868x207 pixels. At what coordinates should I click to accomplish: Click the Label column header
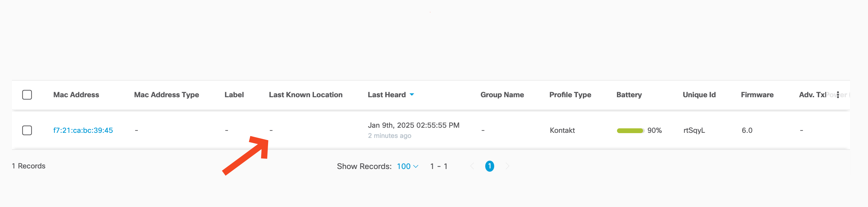click(x=234, y=95)
